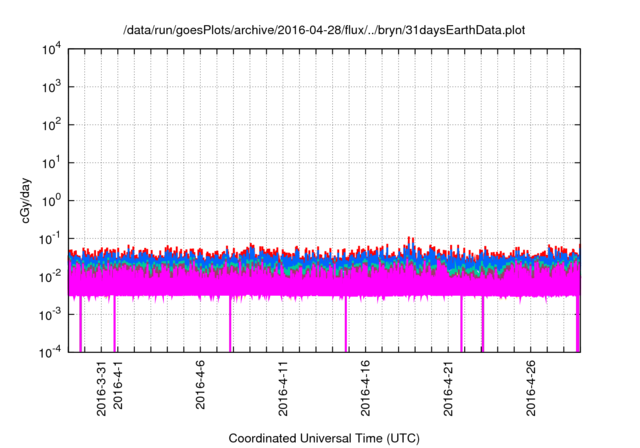Click the 10^3 y-axis tick label
640x448 pixels.
[x=51, y=87]
